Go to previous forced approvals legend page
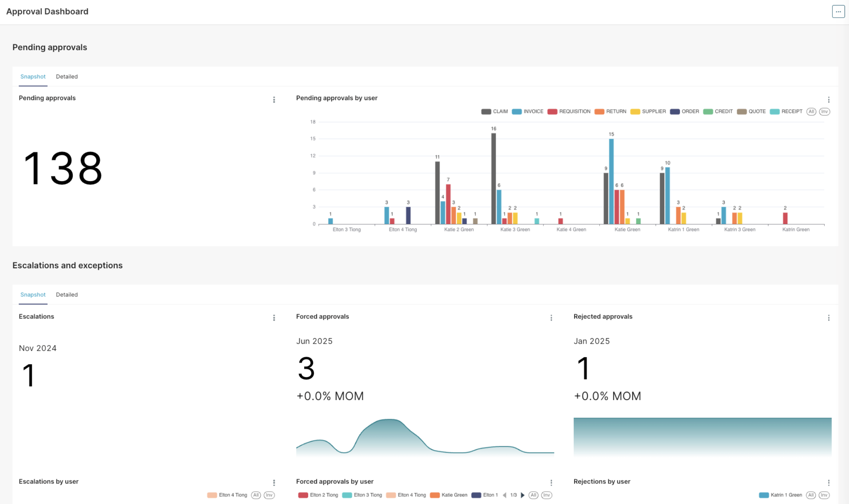The width and height of the screenshot is (849, 504). tap(504, 495)
